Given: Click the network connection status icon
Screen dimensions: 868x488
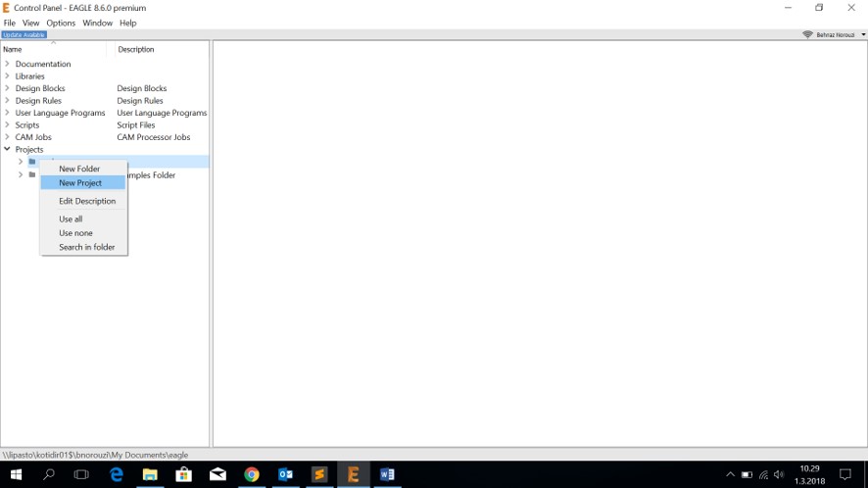Looking at the screenshot, I should (x=807, y=34).
